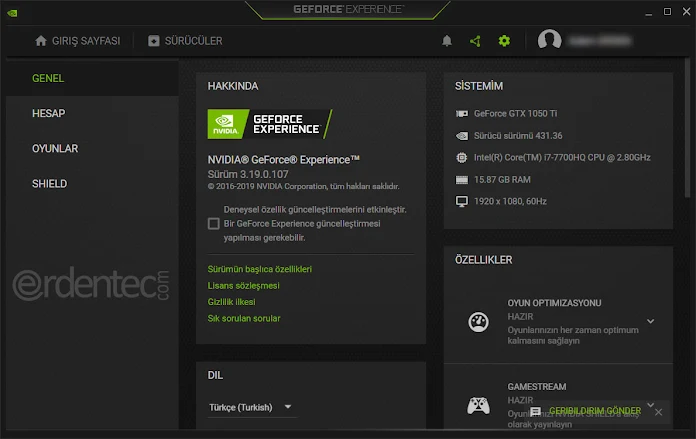Viewport: 696px width, 439px height.
Task: Open SHIELD settings section
Action: 92,184
